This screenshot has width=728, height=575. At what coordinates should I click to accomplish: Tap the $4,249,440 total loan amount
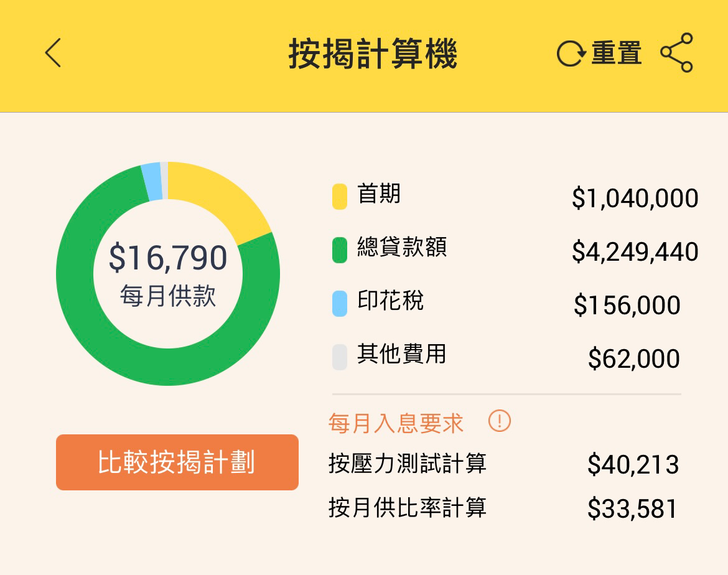(635, 252)
